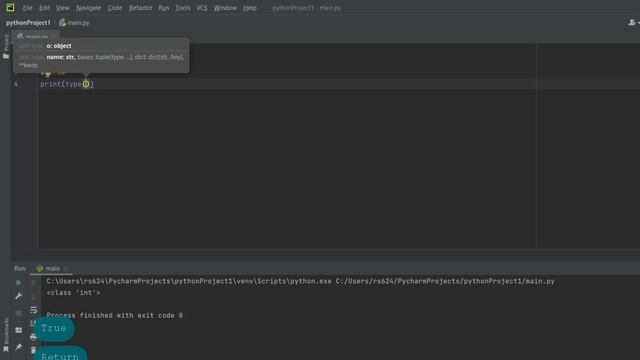Place cursor inside type() parentheses

pyautogui.click(x=86, y=84)
